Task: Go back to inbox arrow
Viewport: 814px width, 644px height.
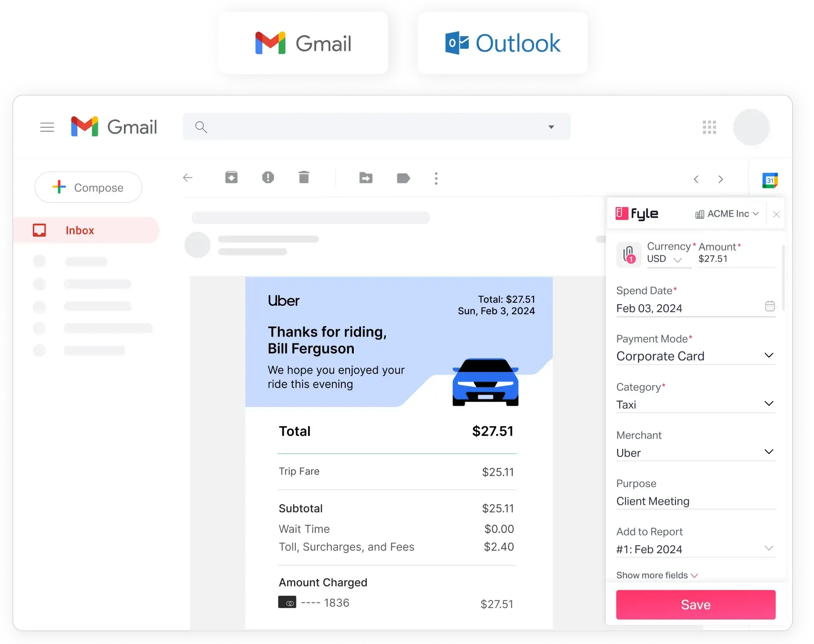Action: pyautogui.click(x=188, y=178)
